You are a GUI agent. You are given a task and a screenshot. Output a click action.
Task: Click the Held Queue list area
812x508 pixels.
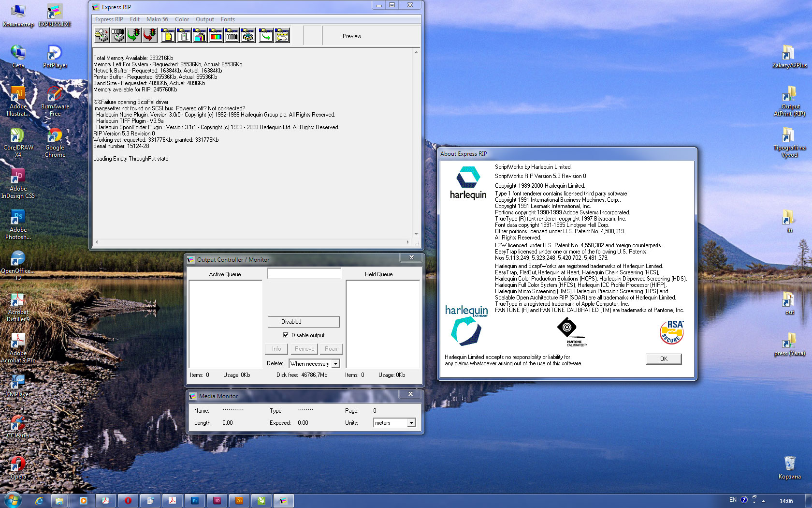(x=383, y=324)
